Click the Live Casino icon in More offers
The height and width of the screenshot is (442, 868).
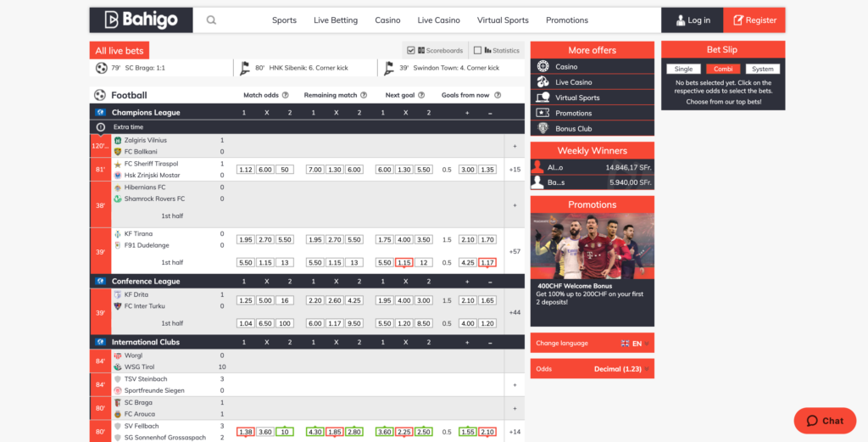point(542,82)
